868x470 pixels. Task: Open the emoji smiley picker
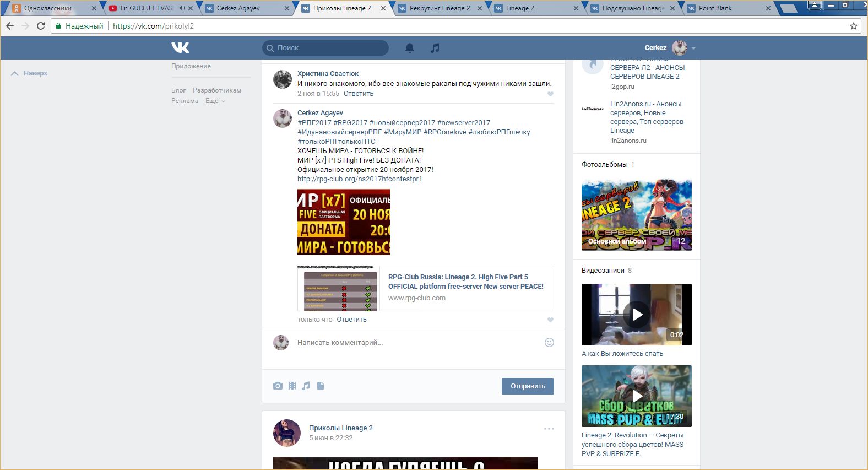[x=549, y=343]
